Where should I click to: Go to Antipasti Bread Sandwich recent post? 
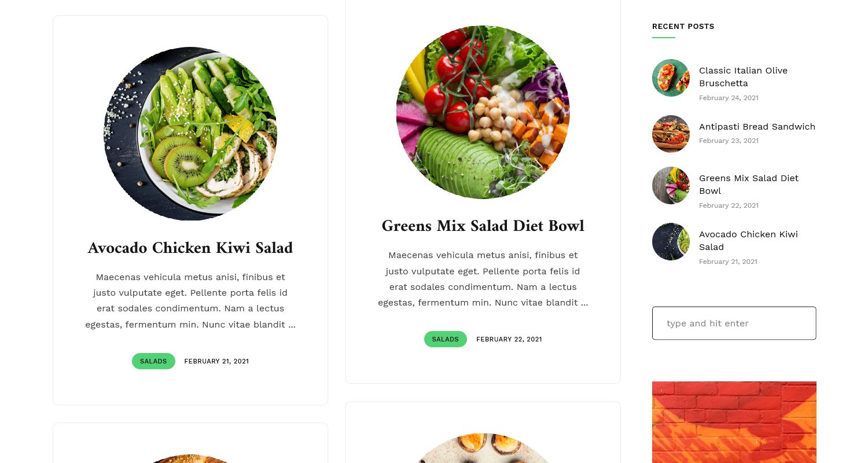pos(757,126)
